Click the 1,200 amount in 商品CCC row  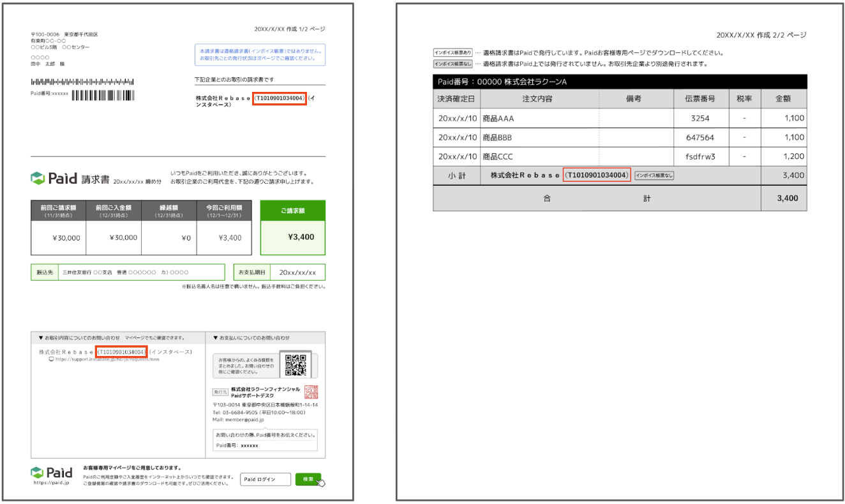[794, 156]
